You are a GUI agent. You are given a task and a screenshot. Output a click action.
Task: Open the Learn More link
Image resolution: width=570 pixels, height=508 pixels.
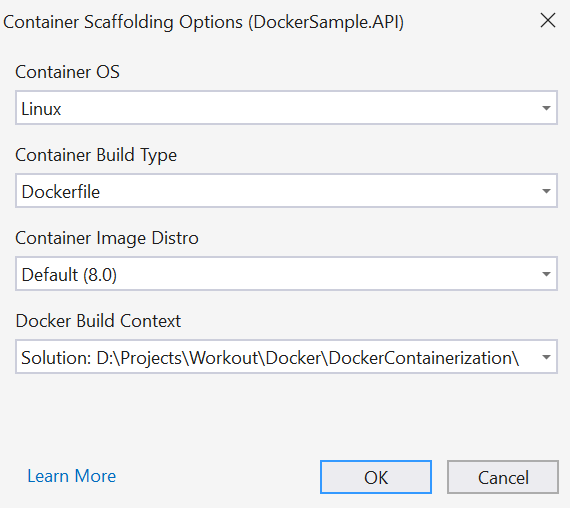pos(72,476)
